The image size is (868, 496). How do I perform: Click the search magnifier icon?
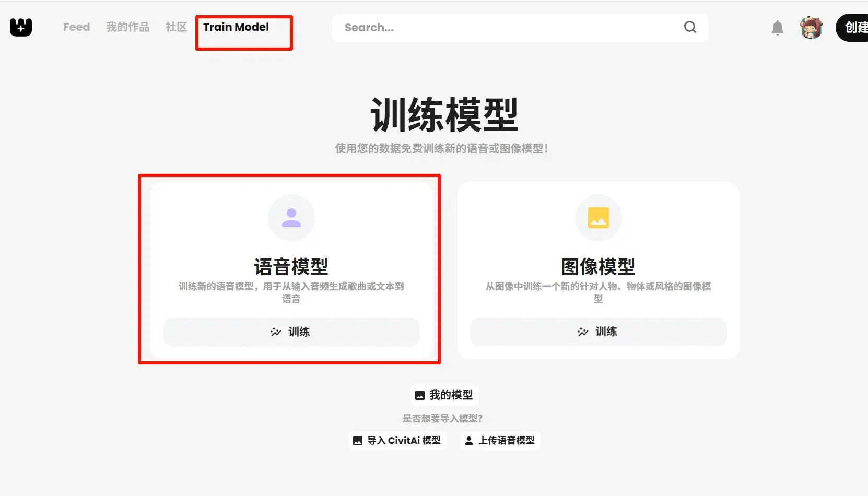690,27
